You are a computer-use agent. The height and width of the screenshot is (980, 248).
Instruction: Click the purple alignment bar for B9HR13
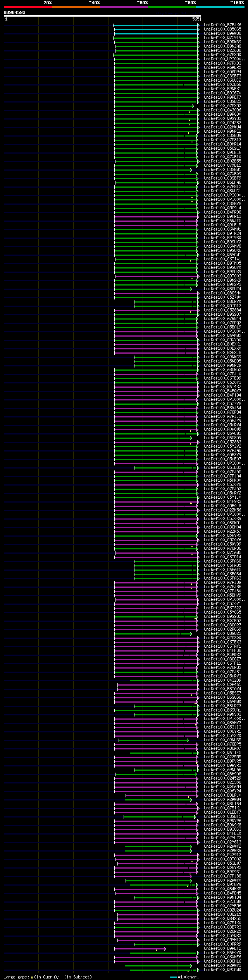[157, 217]
